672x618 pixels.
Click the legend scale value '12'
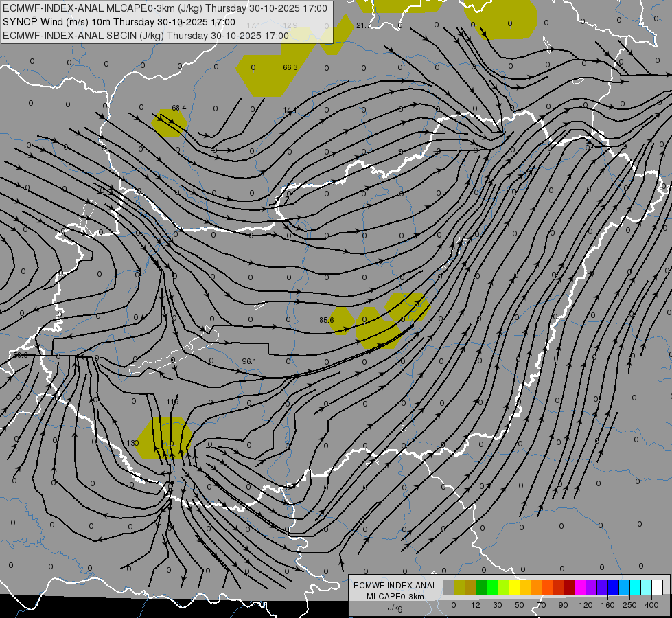(476, 605)
